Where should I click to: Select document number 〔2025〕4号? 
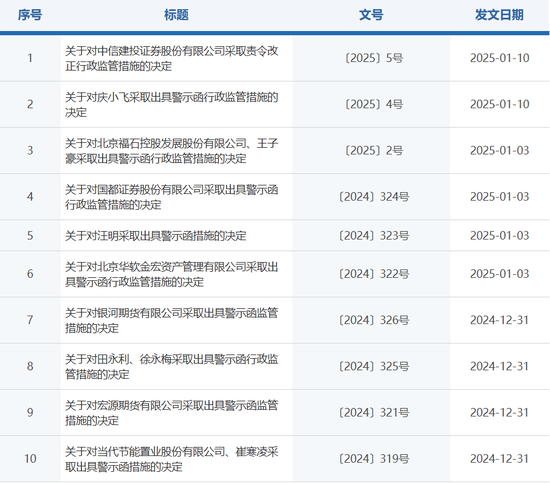374,104
